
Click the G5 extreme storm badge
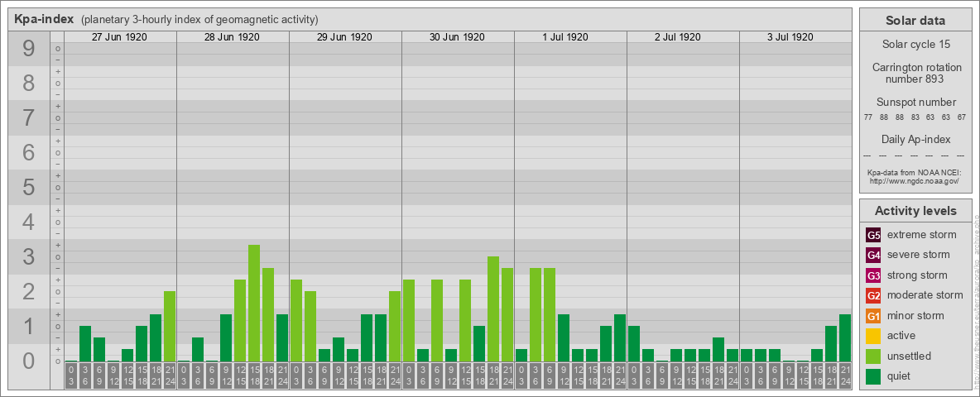873,236
